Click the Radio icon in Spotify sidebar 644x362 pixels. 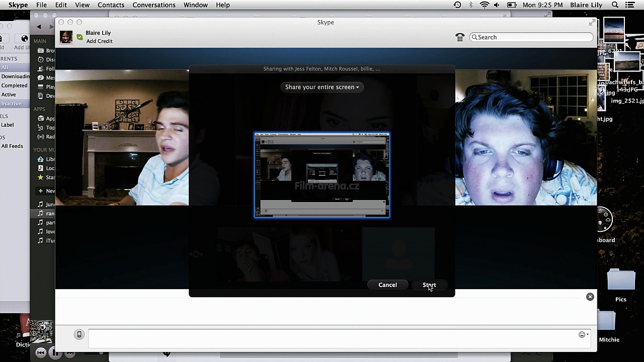[x=41, y=136]
